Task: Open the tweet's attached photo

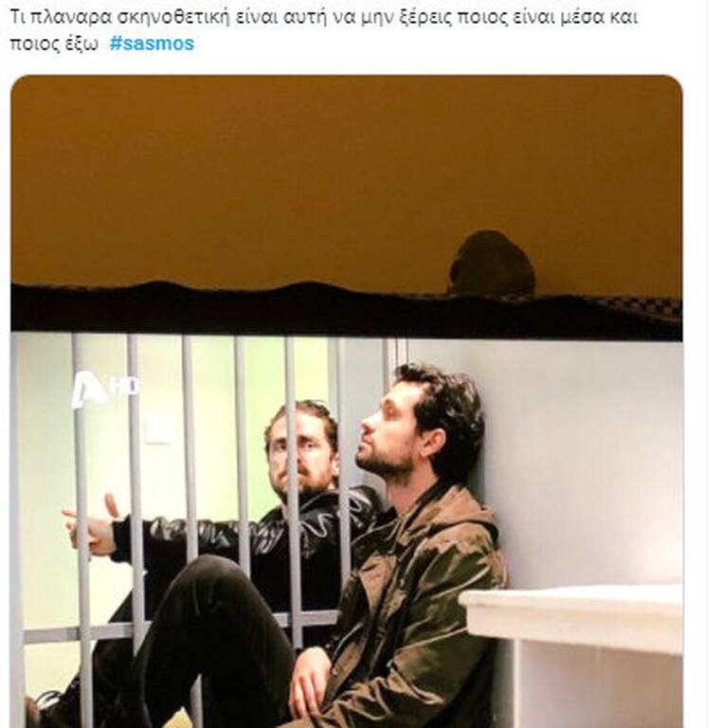Action: click(346, 401)
